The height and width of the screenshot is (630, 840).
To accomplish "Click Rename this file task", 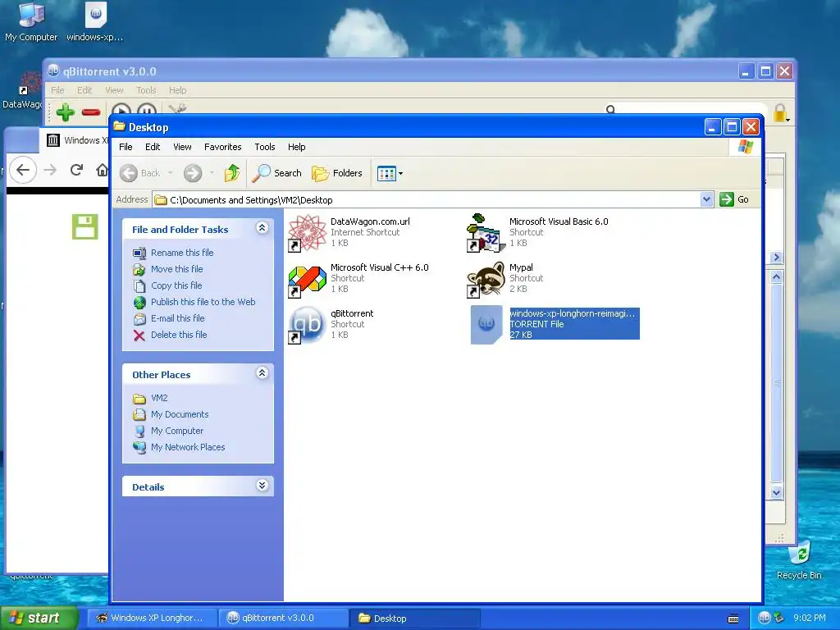I will coord(181,253).
